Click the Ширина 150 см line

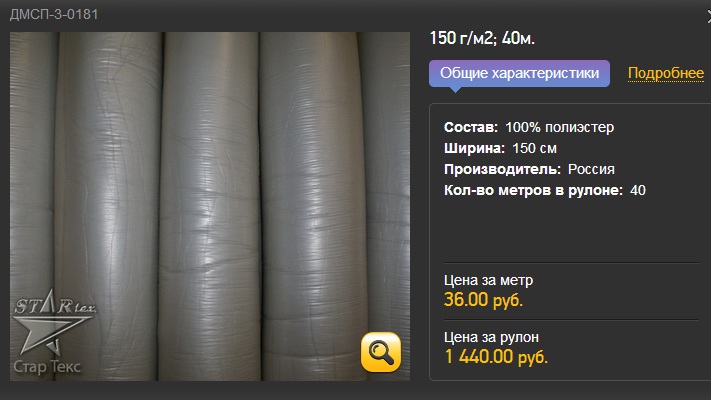pos(500,148)
